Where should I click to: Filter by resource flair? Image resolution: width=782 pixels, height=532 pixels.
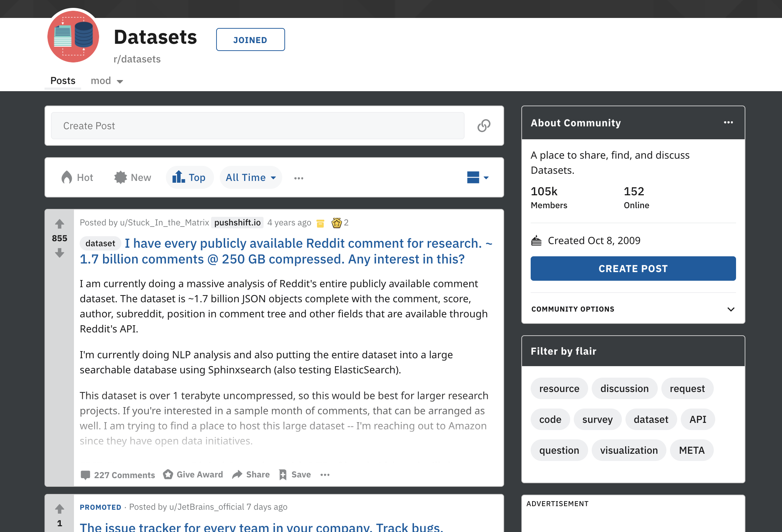click(x=559, y=388)
